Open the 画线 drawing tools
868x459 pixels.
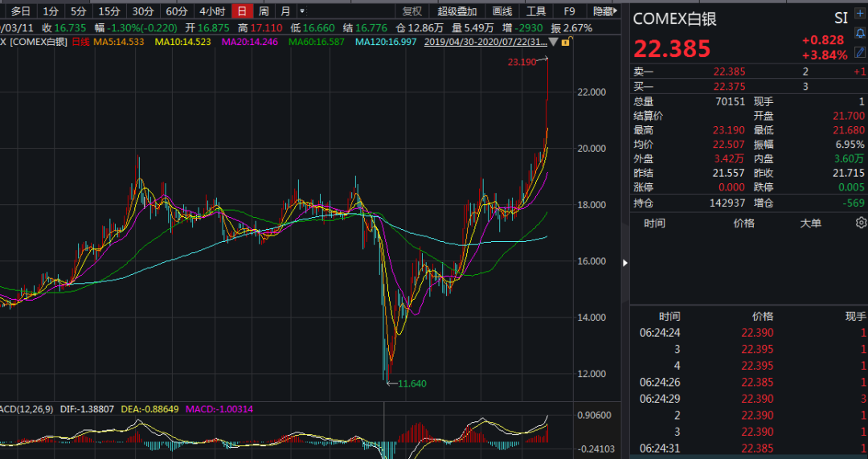(502, 11)
